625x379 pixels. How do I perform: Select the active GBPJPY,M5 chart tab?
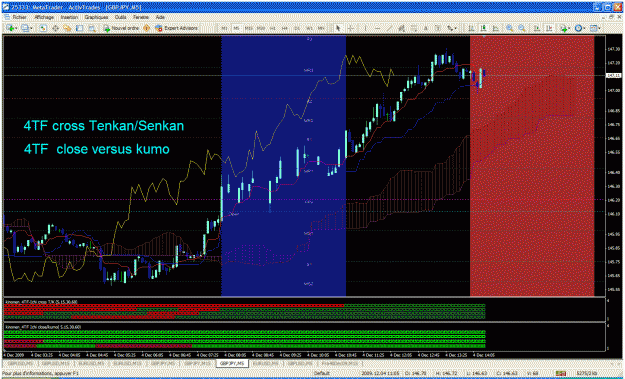point(232,363)
